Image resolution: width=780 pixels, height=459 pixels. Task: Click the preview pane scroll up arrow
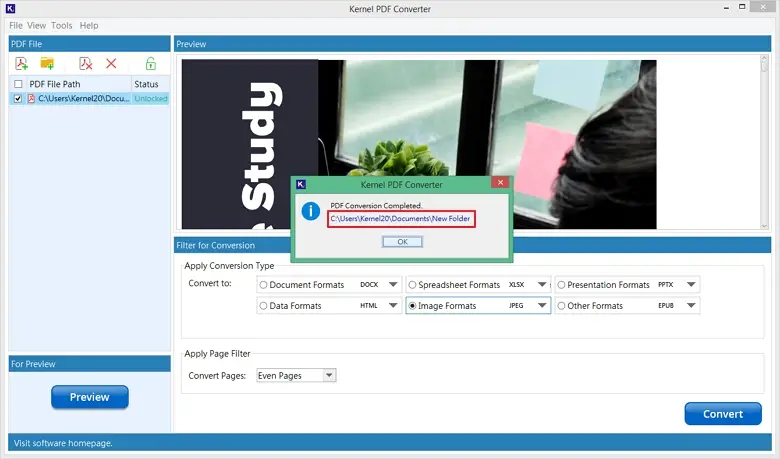(x=764, y=60)
